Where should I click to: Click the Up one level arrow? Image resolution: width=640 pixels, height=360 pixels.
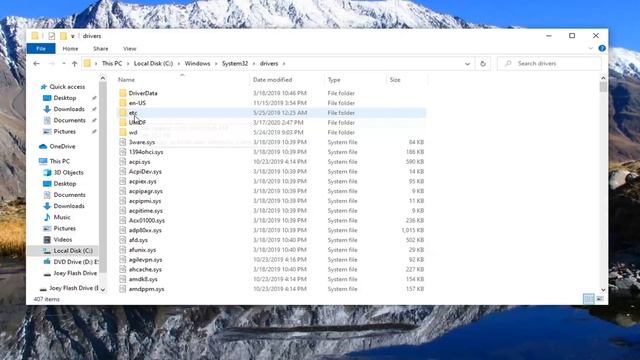pos(74,64)
